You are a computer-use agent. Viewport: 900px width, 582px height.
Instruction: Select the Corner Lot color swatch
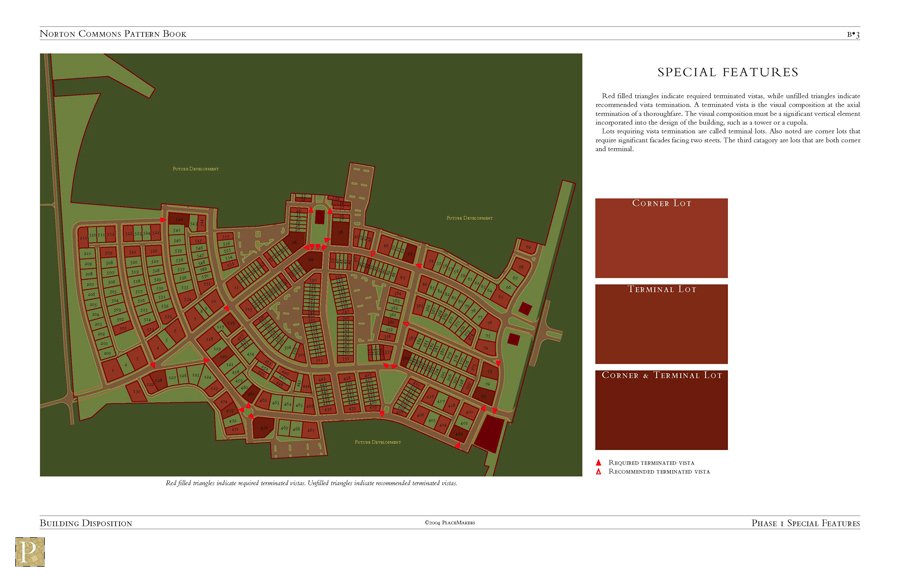point(661,238)
